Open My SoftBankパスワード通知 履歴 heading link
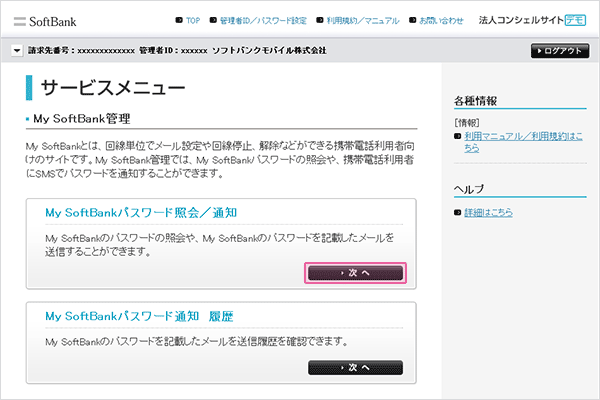The height and width of the screenshot is (400, 600). click(139, 316)
